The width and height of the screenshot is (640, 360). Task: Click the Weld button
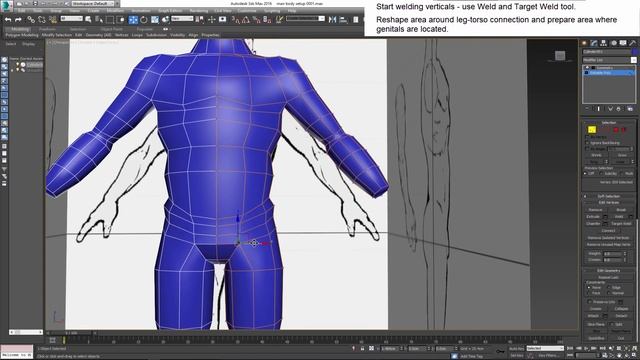619,216
